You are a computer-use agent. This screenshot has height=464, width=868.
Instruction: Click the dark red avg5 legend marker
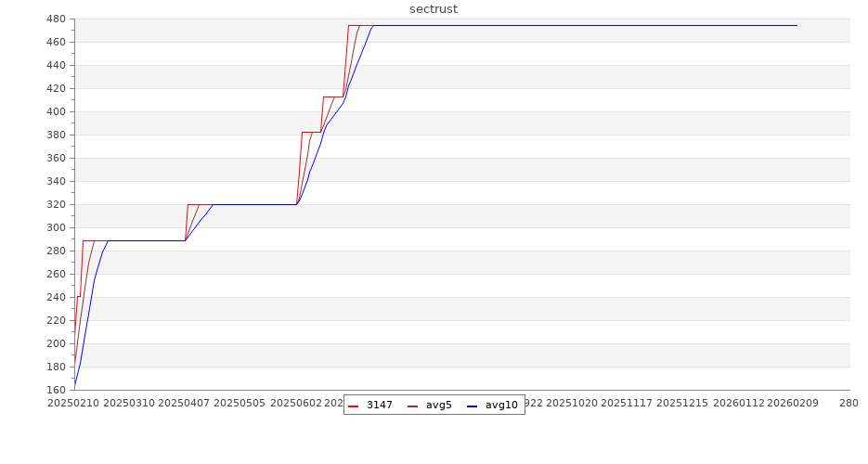pos(413,406)
